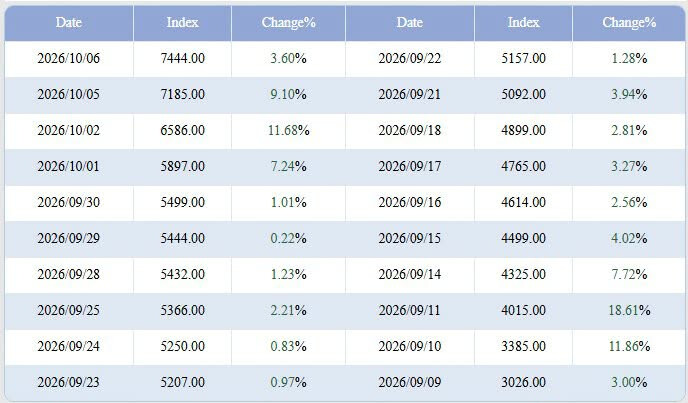Click the 2026/09/22 date cell
This screenshot has height=403, width=688.
tap(410, 58)
